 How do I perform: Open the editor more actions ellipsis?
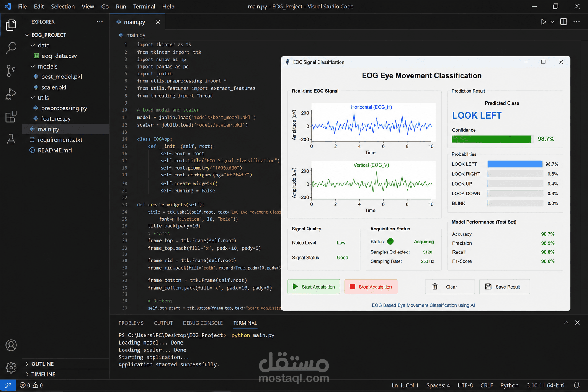[577, 22]
